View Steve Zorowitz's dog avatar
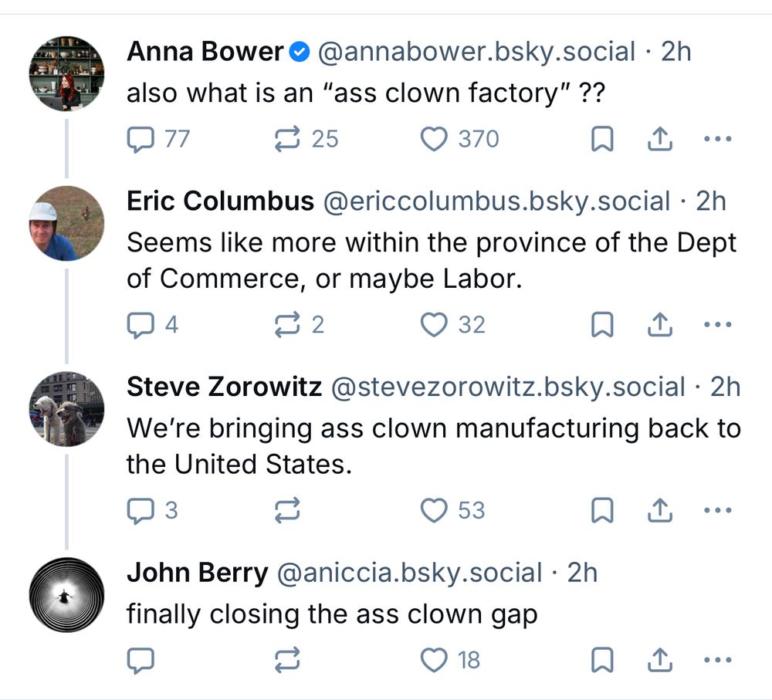The image size is (772, 700). click(x=66, y=409)
